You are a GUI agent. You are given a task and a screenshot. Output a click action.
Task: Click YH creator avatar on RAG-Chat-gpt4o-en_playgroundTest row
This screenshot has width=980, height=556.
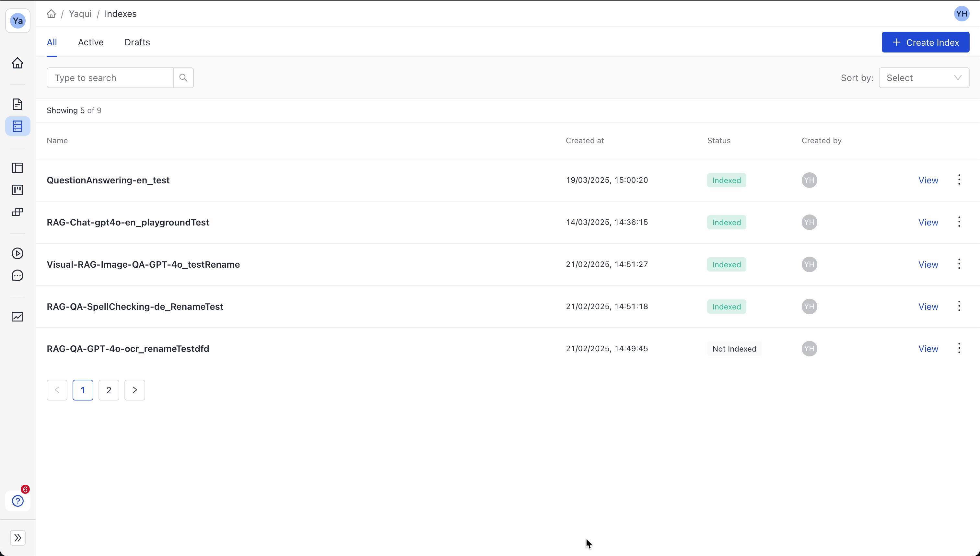pyautogui.click(x=809, y=222)
